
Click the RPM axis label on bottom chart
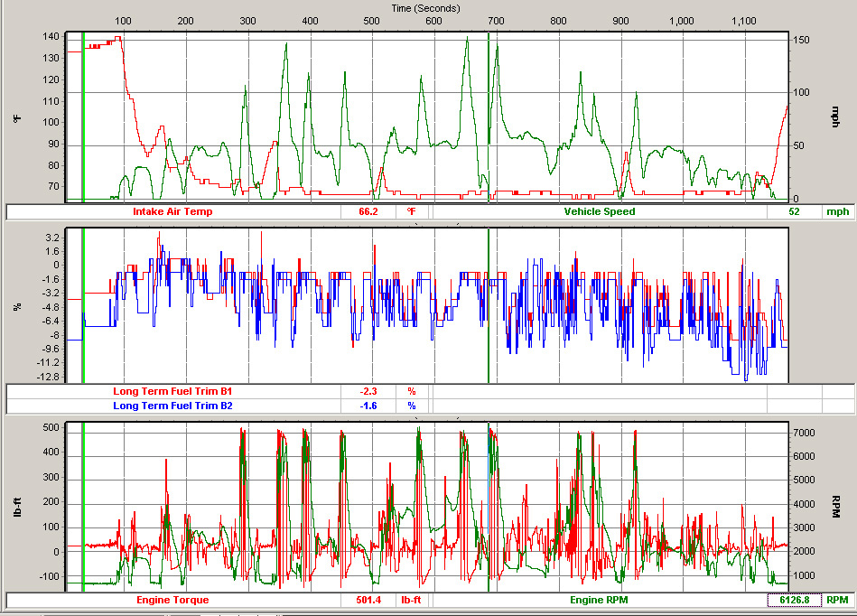pyautogui.click(x=834, y=506)
